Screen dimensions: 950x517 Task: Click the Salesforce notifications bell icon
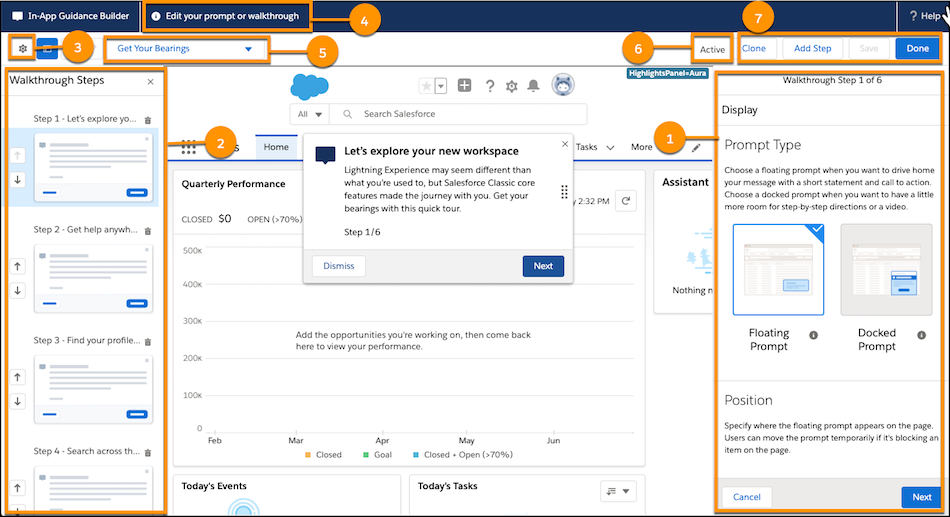tap(534, 86)
